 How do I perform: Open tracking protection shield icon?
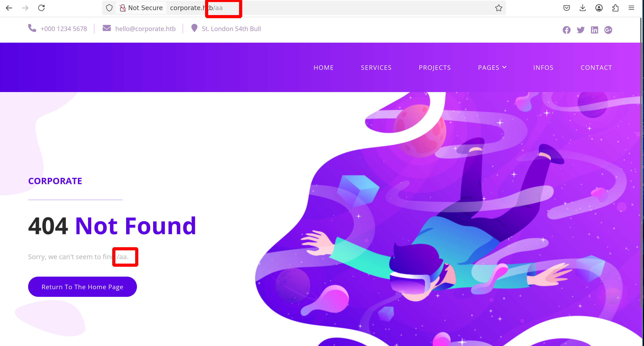click(x=109, y=8)
